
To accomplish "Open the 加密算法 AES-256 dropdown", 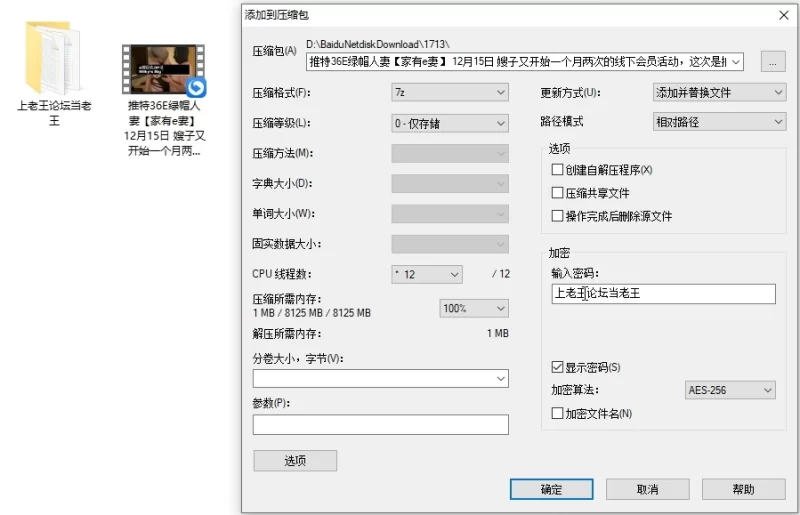I will pos(730,390).
